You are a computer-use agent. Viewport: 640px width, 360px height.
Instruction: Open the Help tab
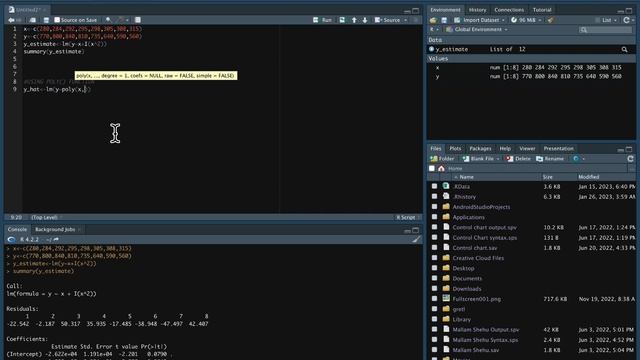coord(505,149)
